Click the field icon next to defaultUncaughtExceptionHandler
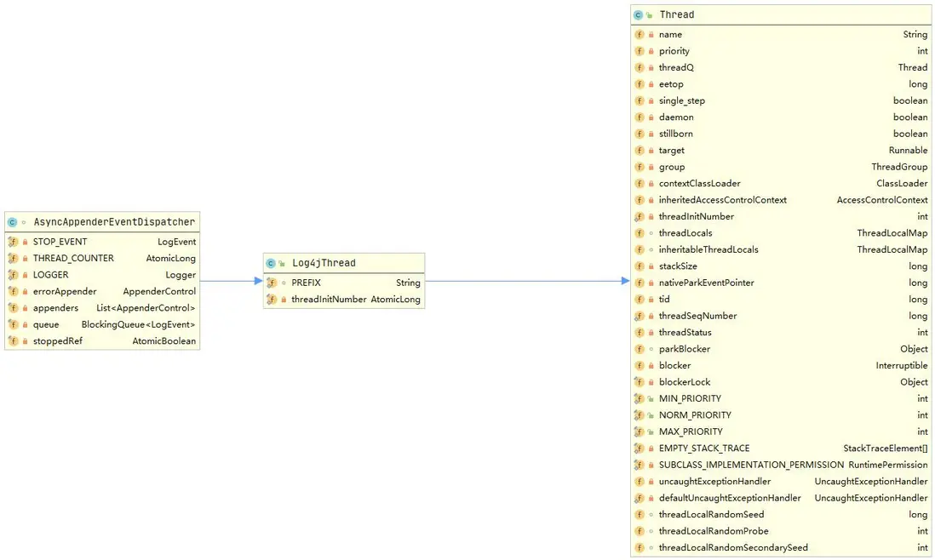 coord(640,498)
